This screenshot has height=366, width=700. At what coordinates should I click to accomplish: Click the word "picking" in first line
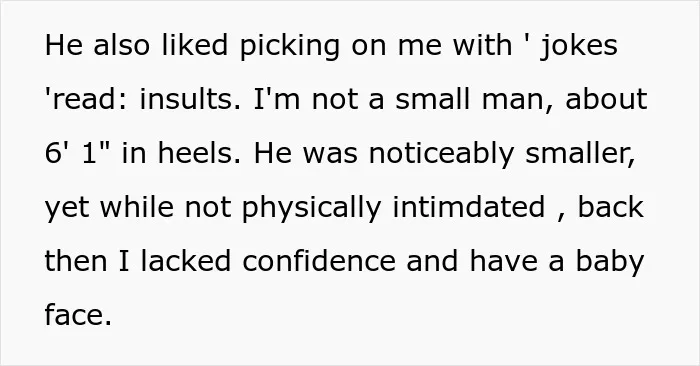[x=289, y=47]
